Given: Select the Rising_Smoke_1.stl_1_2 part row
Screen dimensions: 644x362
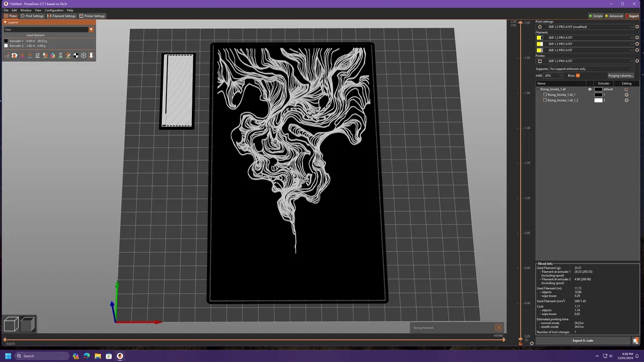Looking at the screenshot, I should pos(562,100).
